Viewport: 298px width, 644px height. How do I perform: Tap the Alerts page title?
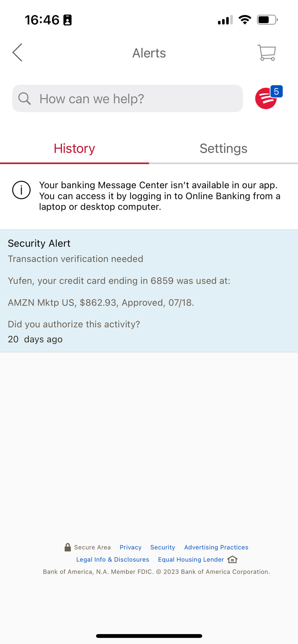[x=149, y=53]
